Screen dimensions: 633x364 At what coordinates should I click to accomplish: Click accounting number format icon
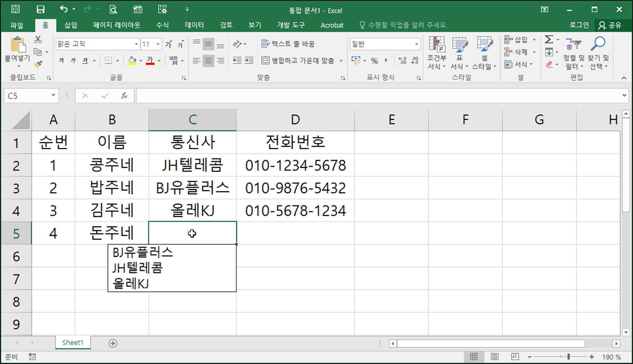click(356, 61)
